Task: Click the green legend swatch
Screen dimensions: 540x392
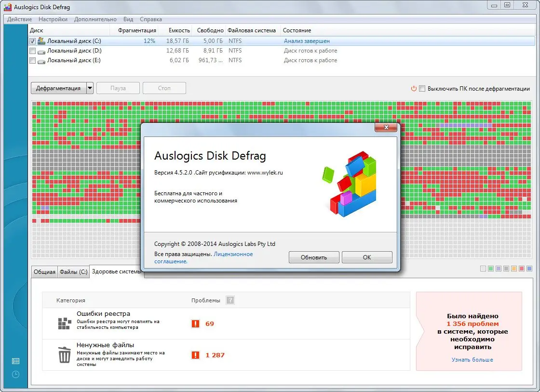Action: (491, 269)
